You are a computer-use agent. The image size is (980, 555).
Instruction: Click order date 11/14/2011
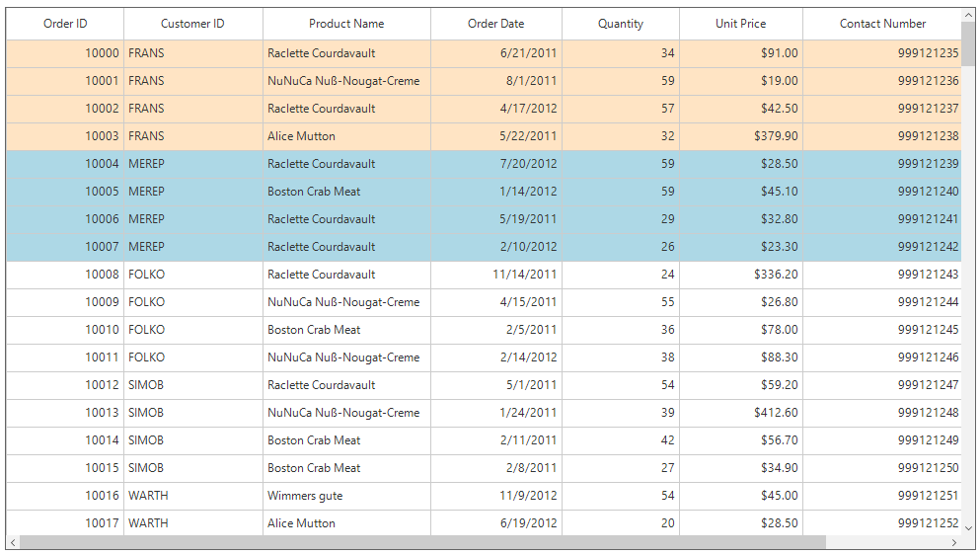click(x=495, y=275)
